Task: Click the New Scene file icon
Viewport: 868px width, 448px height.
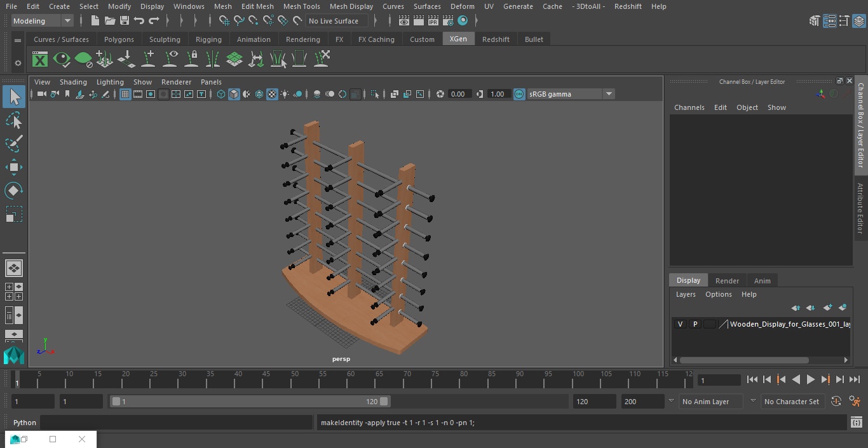Action: tap(95, 21)
